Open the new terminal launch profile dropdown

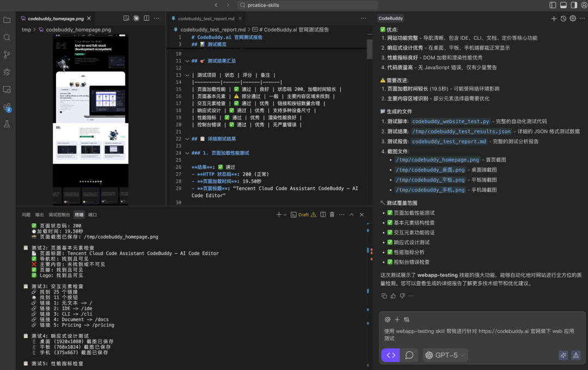285,215
